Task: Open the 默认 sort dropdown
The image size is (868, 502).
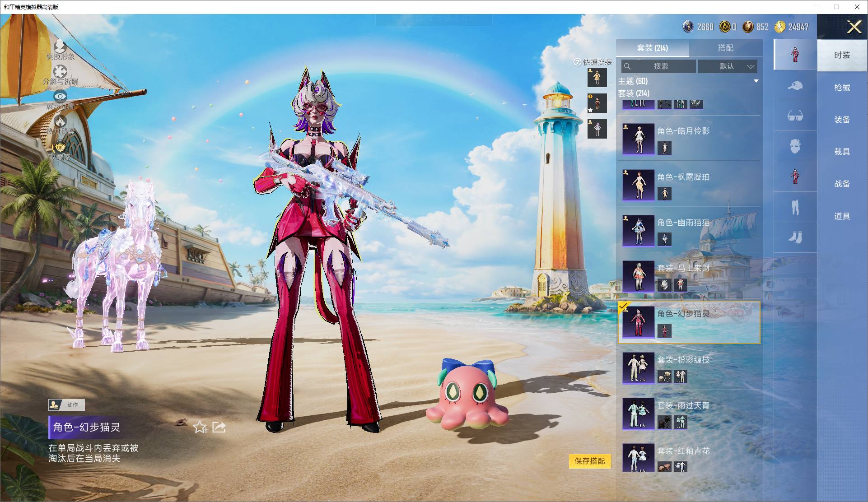Action: [x=727, y=66]
